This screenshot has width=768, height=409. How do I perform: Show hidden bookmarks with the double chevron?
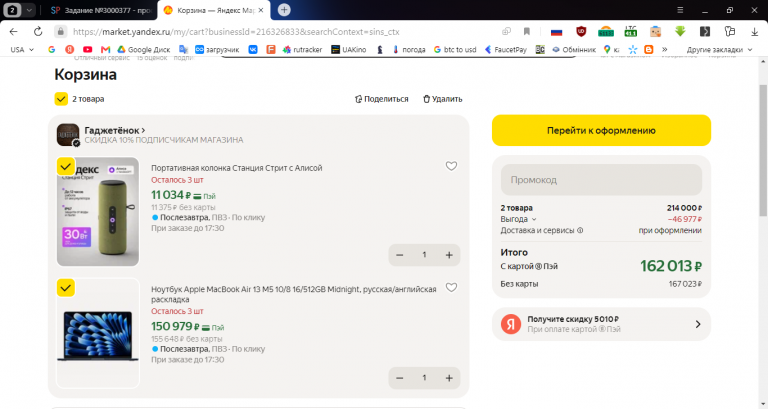(x=665, y=49)
